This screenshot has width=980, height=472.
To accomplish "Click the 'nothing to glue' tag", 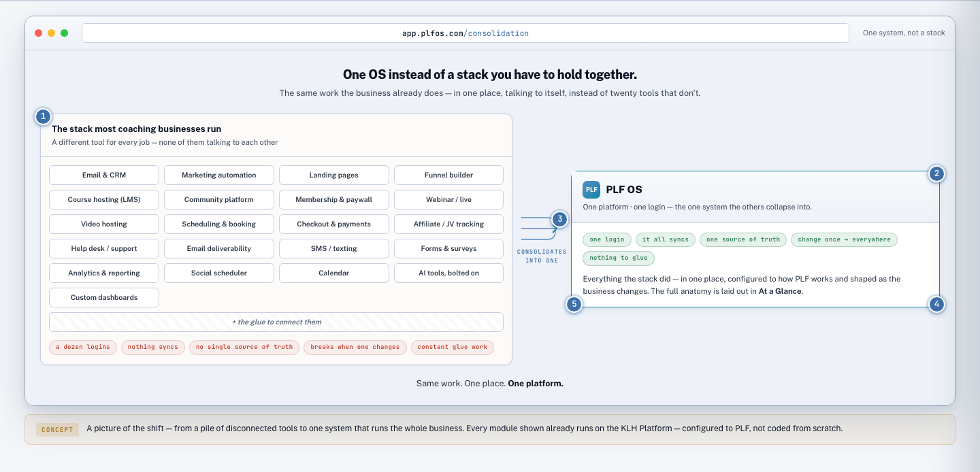I will click(619, 258).
